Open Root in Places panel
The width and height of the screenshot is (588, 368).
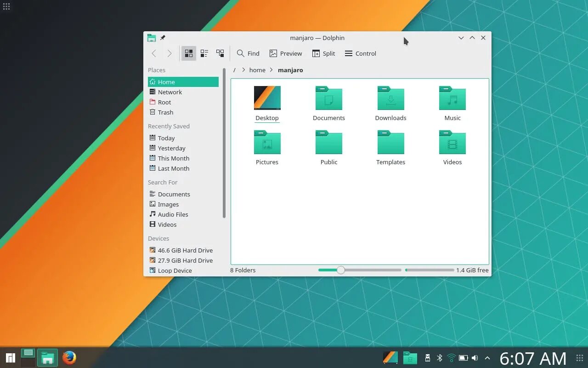coord(183,102)
